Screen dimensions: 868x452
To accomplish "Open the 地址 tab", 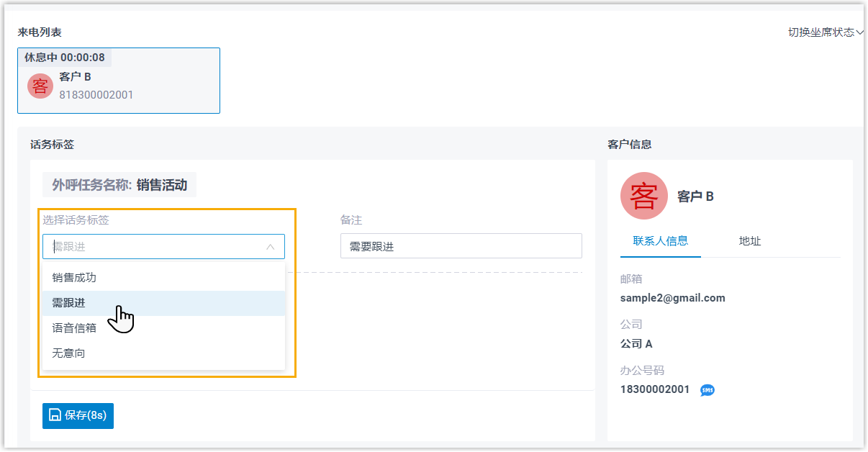I will pos(749,241).
